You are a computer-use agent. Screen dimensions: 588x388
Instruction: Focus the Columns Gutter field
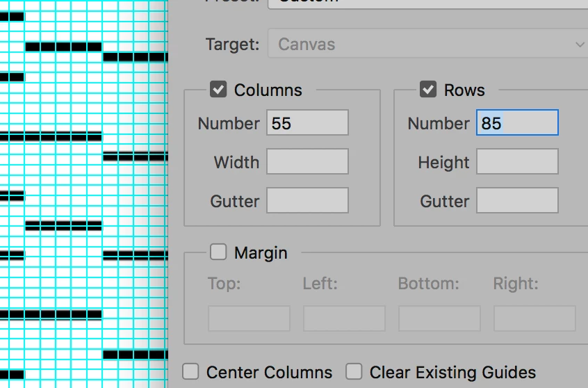(x=307, y=201)
